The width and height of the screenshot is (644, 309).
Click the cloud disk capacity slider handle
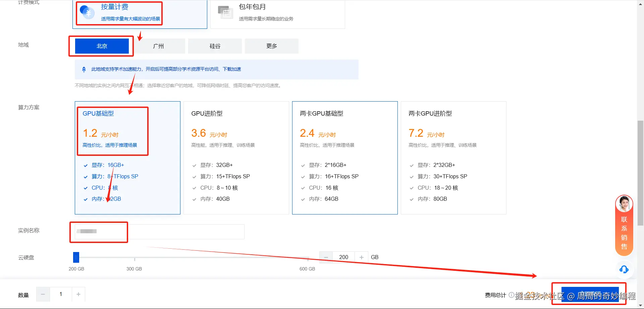[x=76, y=257]
